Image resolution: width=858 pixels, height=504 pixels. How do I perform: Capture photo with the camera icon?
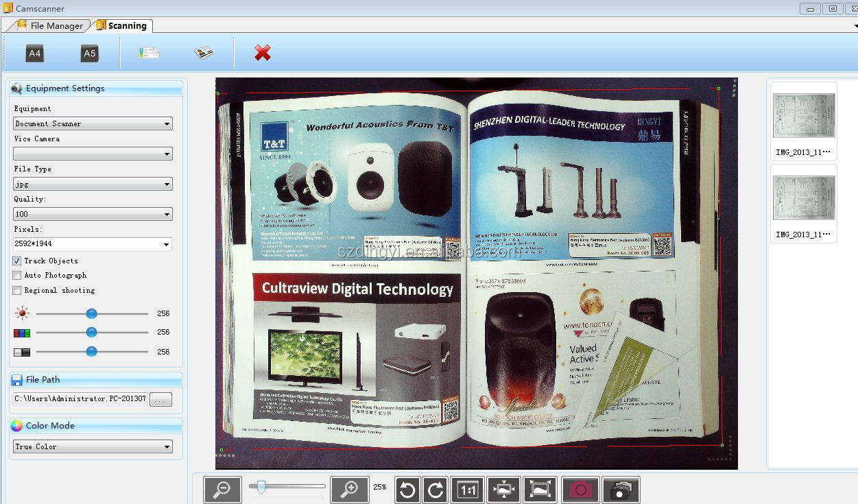[621, 490]
